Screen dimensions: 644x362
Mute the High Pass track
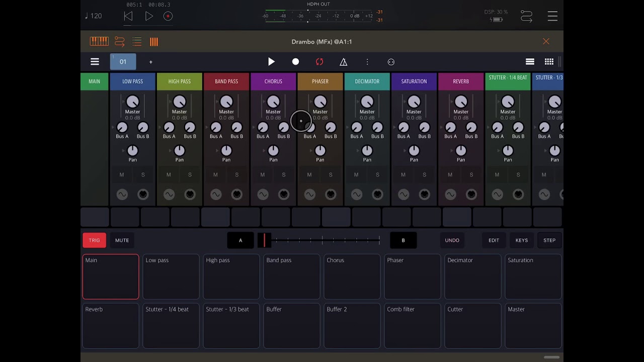(x=169, y=175)
